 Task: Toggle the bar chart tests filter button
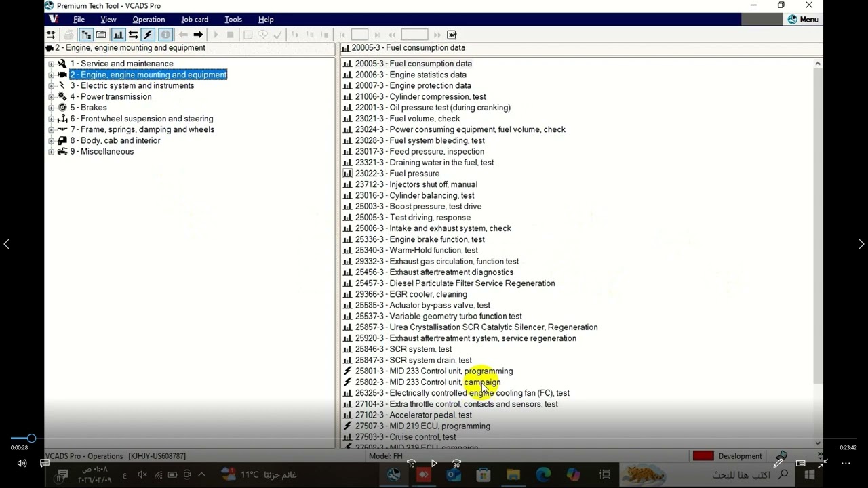[118, 35]
